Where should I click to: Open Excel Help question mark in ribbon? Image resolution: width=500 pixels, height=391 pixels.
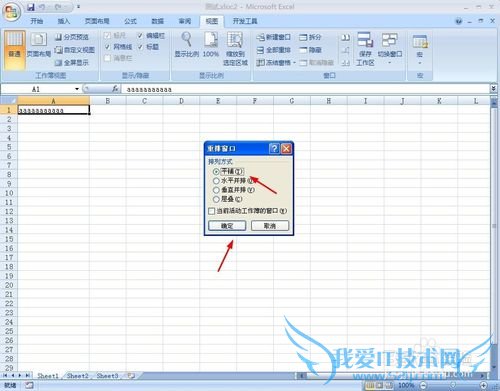(x=459, y=21)
